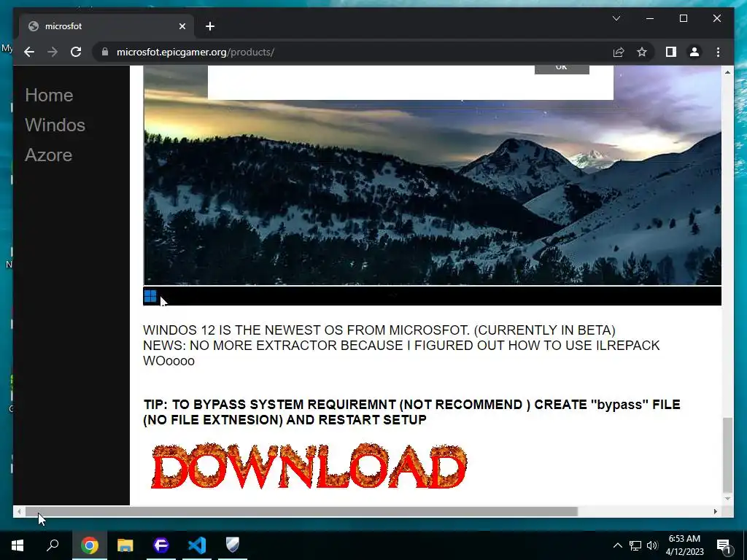Show hidden system tray icons
The width and height of the screenshot is (747, 560).
(x=617, y=545)
